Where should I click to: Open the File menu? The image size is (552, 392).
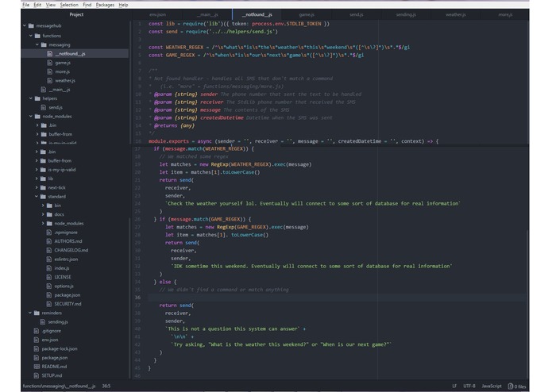pyautogui.click(x=25, y=5)
